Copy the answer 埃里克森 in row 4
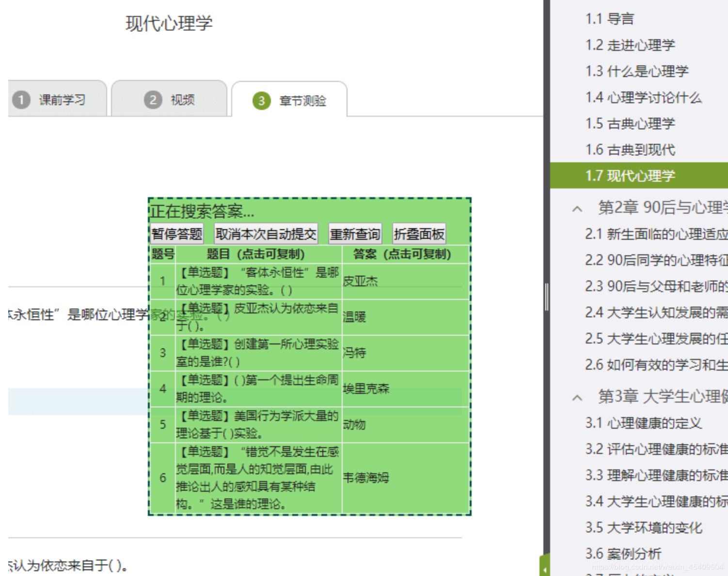The image size is (728, 576). 366,389
